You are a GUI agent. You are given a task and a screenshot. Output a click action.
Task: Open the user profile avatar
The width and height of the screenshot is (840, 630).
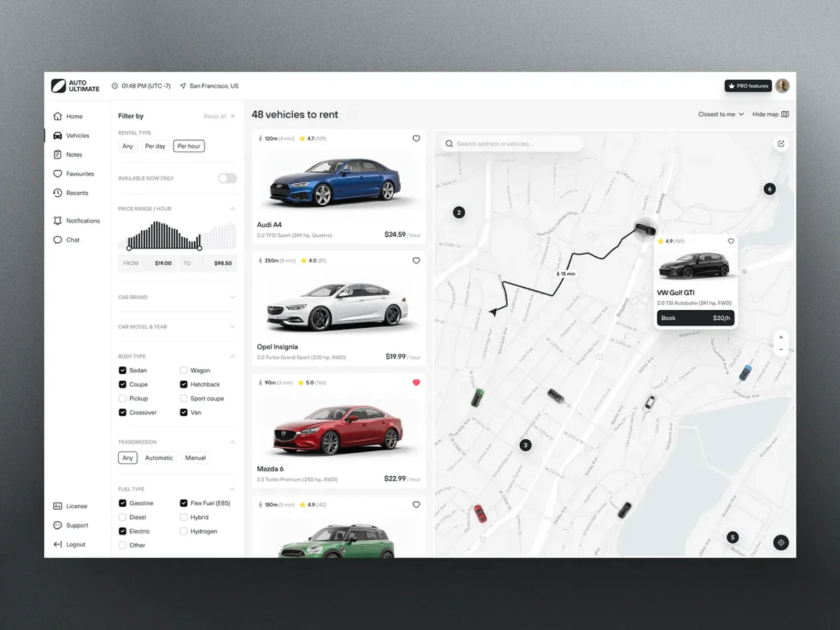tap(782, 86)
